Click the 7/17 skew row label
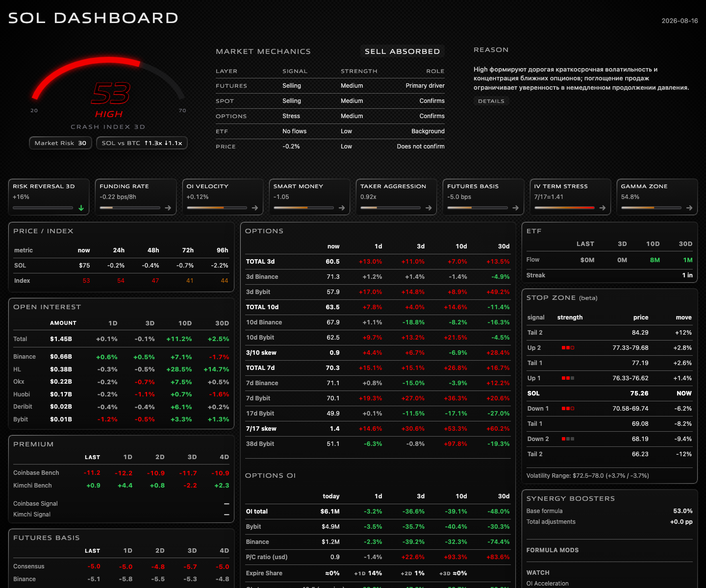The height and width of the screenshot is (588, 706). click(x=261, y=429)
